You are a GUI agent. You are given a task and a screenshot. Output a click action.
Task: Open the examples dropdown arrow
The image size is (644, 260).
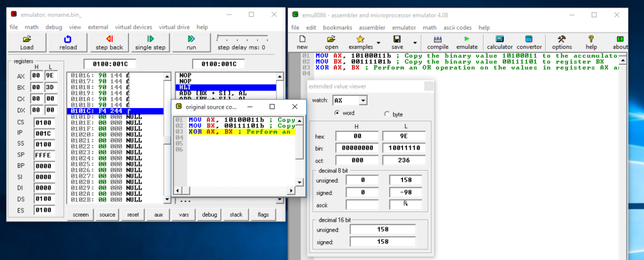pyautogui.click(x=379, y=43)
